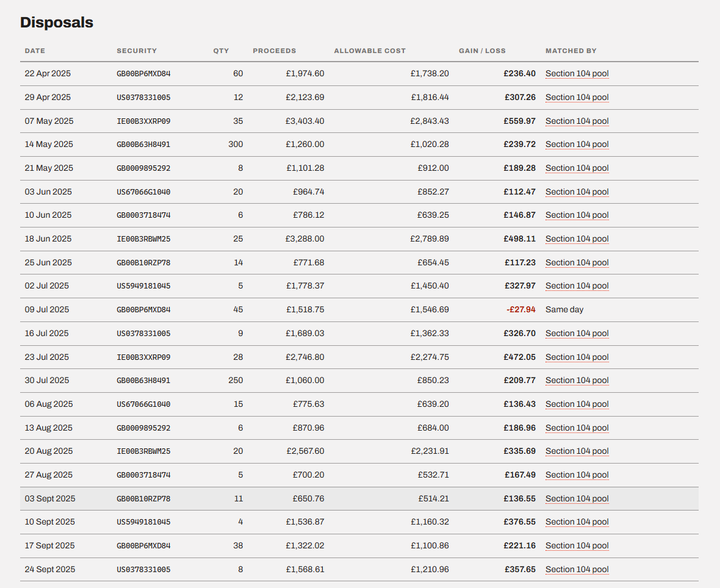
Task: Open Section 104 pool link for 07 May 2025
Action: (577, 121)
